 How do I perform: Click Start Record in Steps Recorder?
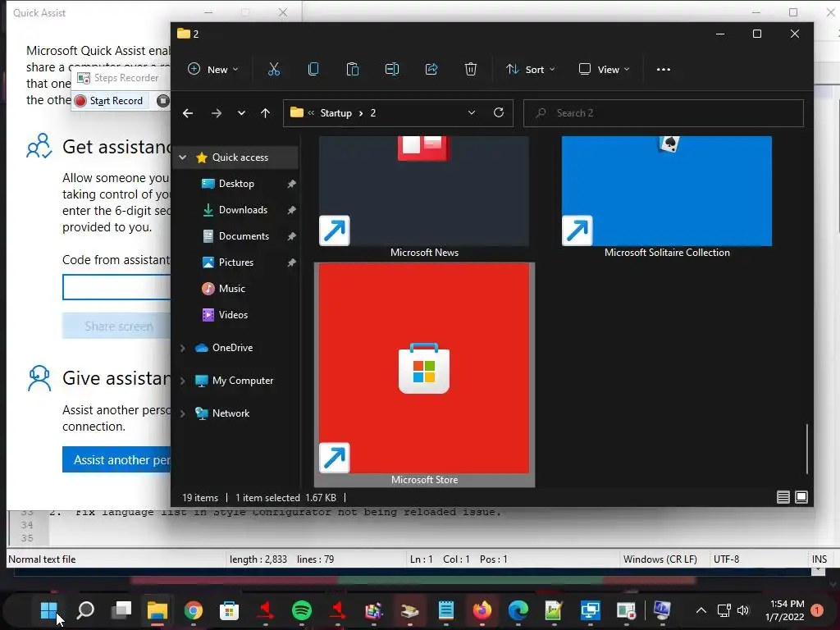coord(109,101)
